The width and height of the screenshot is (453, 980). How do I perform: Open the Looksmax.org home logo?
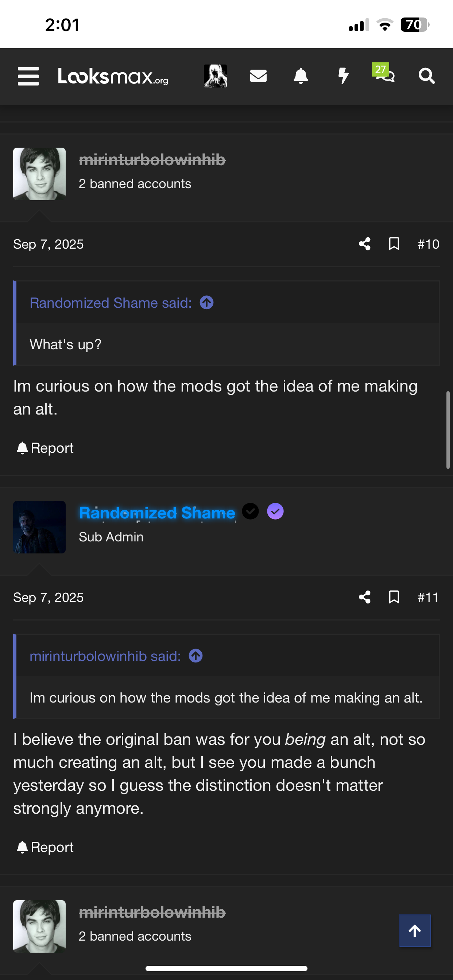click(x=113, y=76)
